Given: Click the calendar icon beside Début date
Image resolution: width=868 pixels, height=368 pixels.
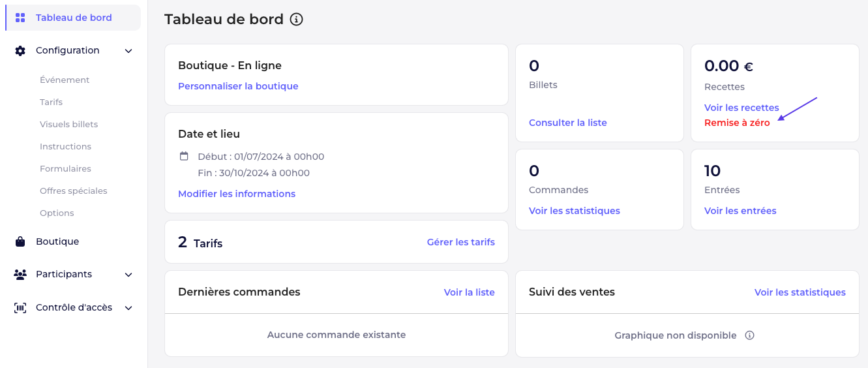Looking at the screenshot, I should (x=184, y=157).
